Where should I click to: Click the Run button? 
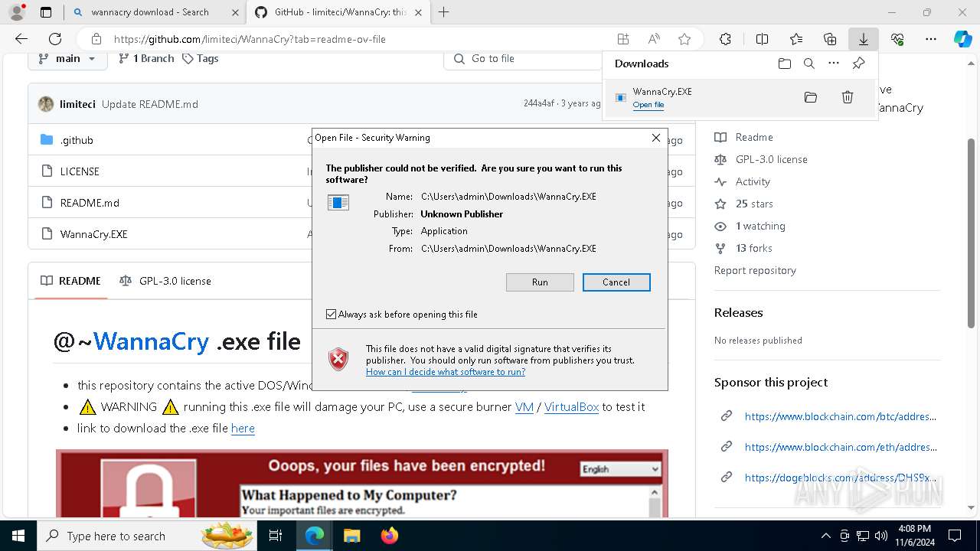pos(540,282)
